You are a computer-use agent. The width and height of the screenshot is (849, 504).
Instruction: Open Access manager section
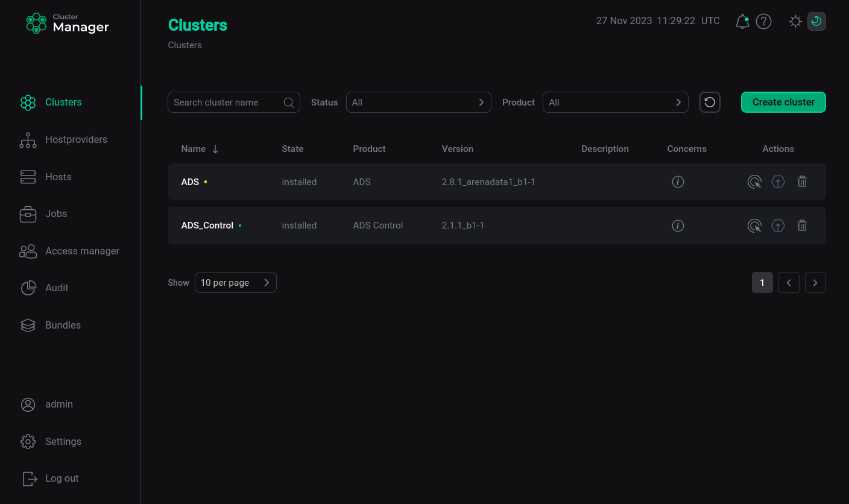pos(82,251)
